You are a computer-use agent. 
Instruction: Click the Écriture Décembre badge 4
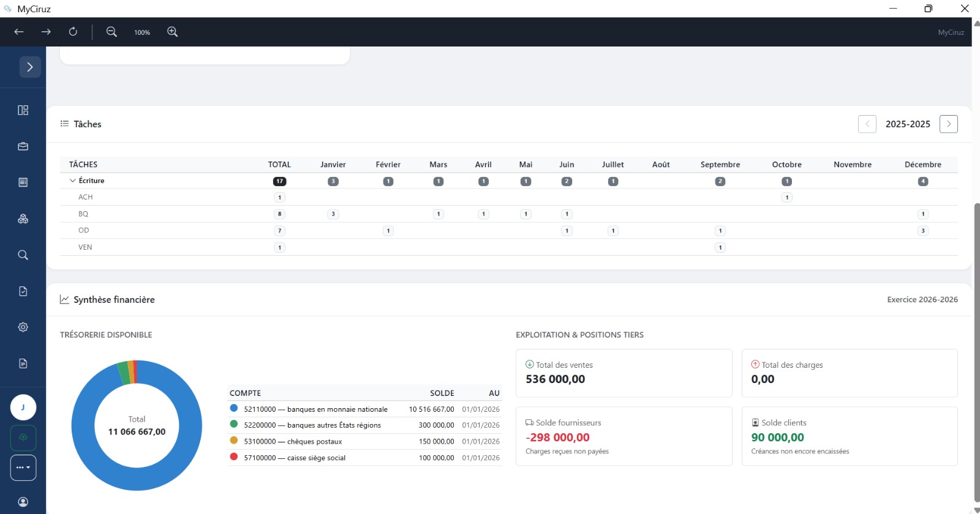[x=923, y=181]
